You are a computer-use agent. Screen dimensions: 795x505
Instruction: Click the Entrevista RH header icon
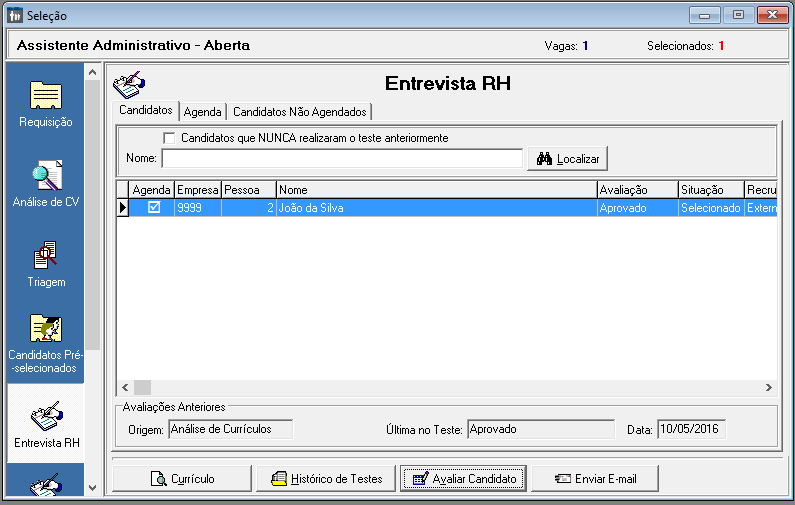tap(129, 84)
